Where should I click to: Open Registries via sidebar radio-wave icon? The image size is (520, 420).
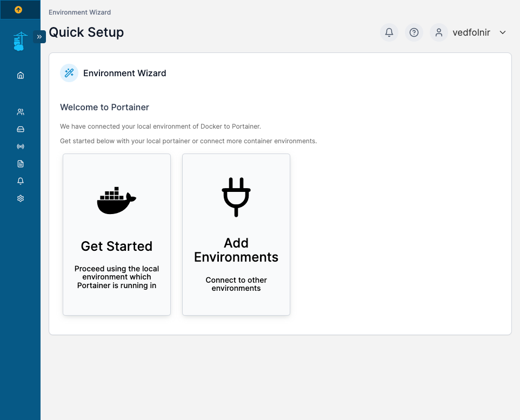pos(21,146)
